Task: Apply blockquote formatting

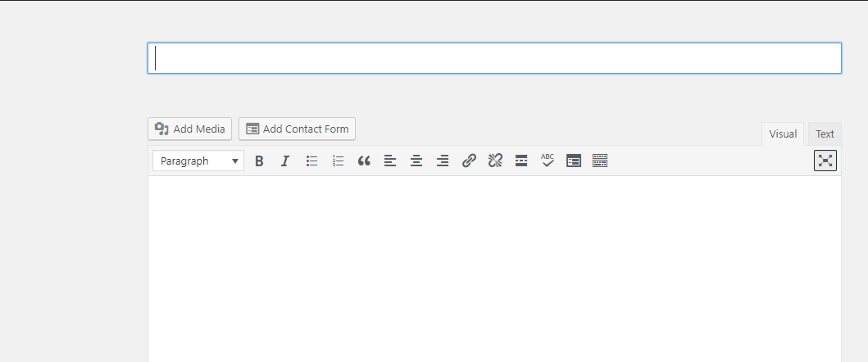Action: click(364, 161)
